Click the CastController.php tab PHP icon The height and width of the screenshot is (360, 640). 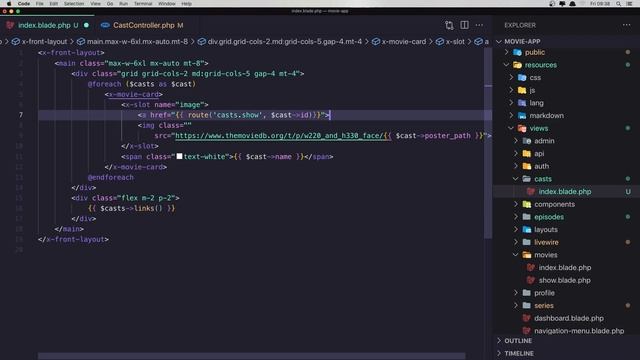pos(105,25)
